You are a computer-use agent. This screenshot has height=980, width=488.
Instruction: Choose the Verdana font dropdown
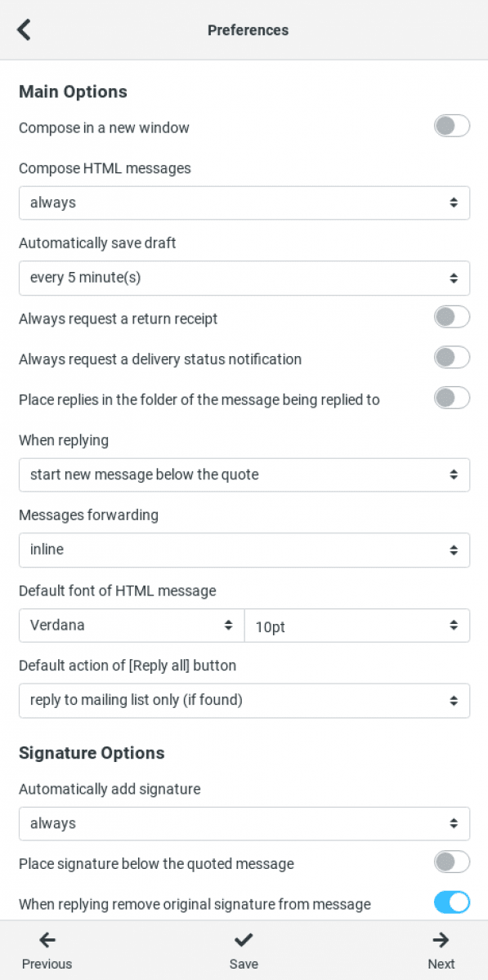[x=132, y=626]
